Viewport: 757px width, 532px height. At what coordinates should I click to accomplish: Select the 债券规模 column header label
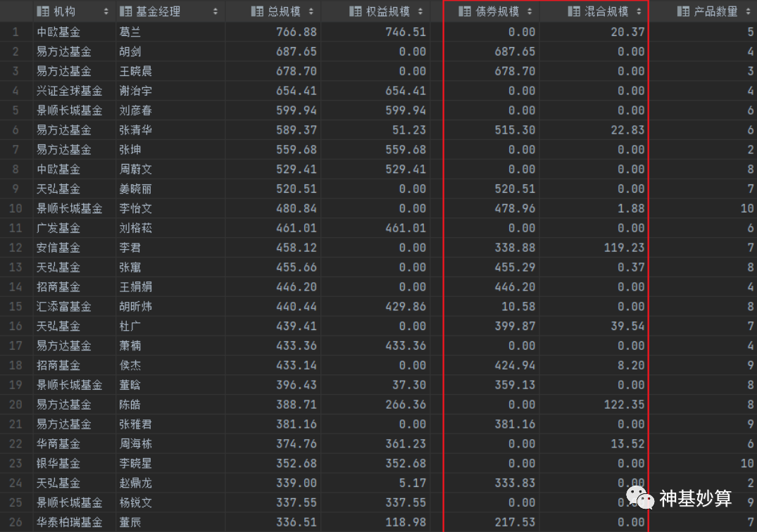coord(497,11)
